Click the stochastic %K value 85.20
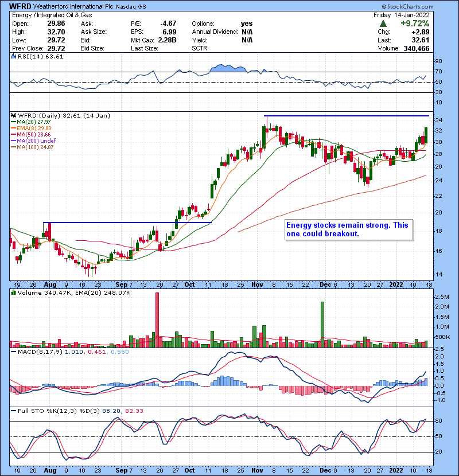The image size is (459, 476). (x=111, y=411)
